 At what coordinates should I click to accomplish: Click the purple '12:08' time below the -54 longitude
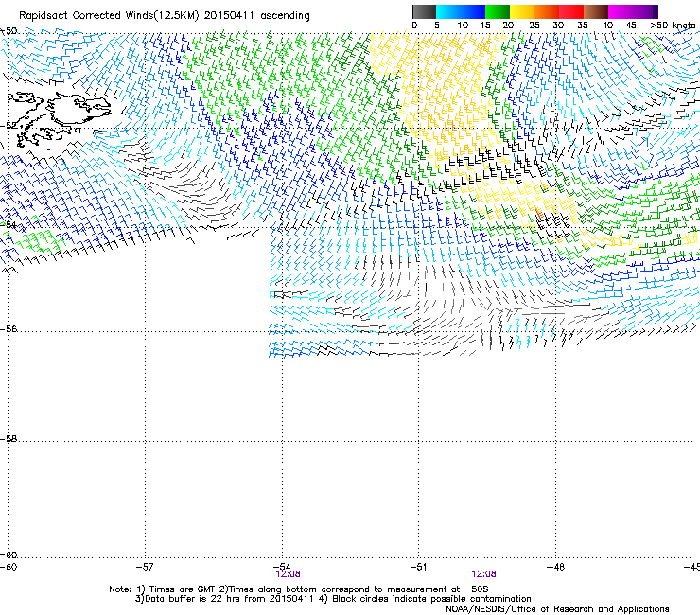click(x=288, y=574)
